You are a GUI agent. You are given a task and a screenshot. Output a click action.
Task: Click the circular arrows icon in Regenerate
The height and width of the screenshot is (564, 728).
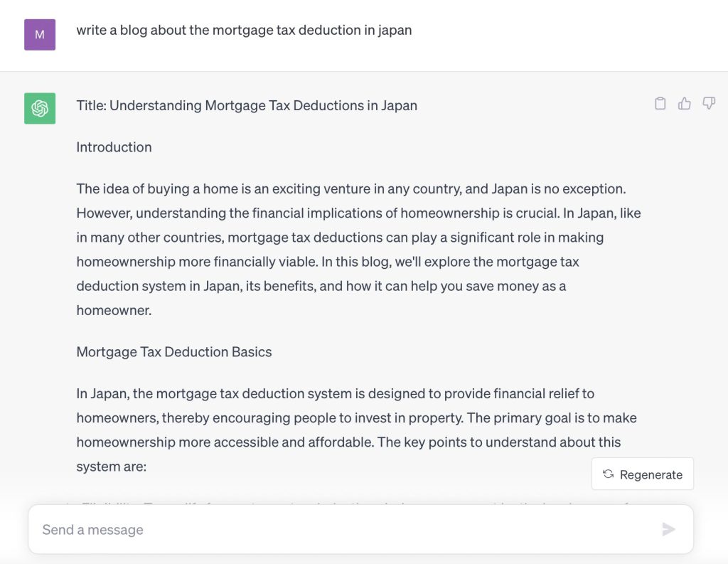pyautogui.click(x=609, y=474)
